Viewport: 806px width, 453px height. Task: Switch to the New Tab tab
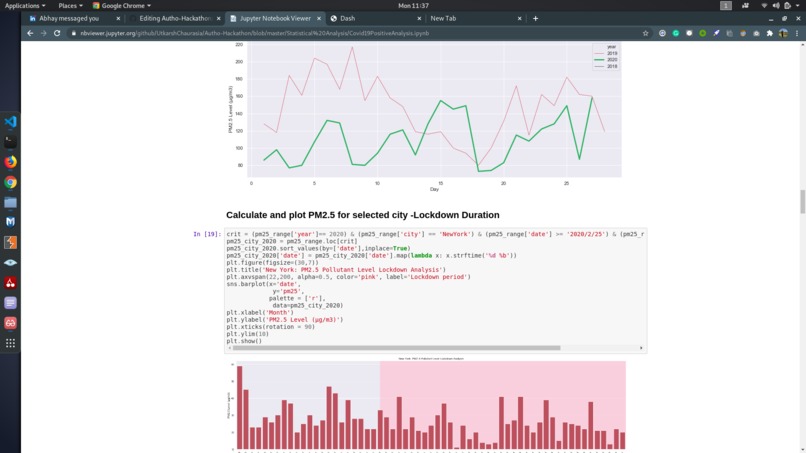click(x=475, y=18)
